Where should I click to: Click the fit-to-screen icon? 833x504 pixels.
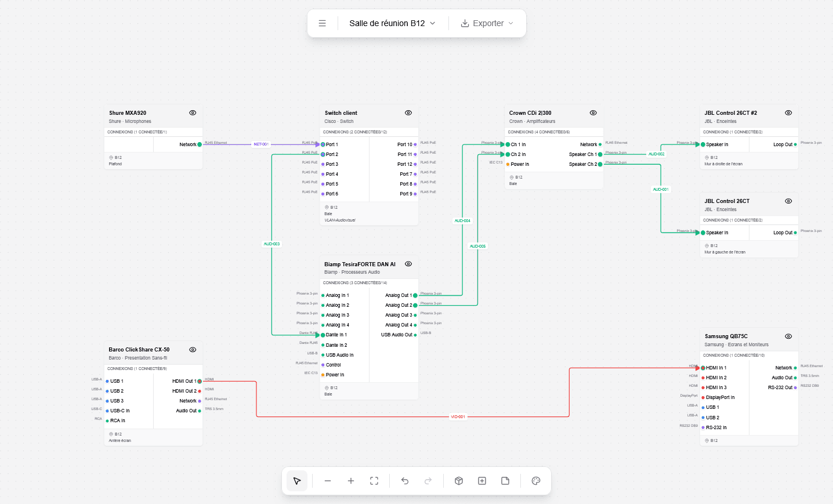point(374,481)
